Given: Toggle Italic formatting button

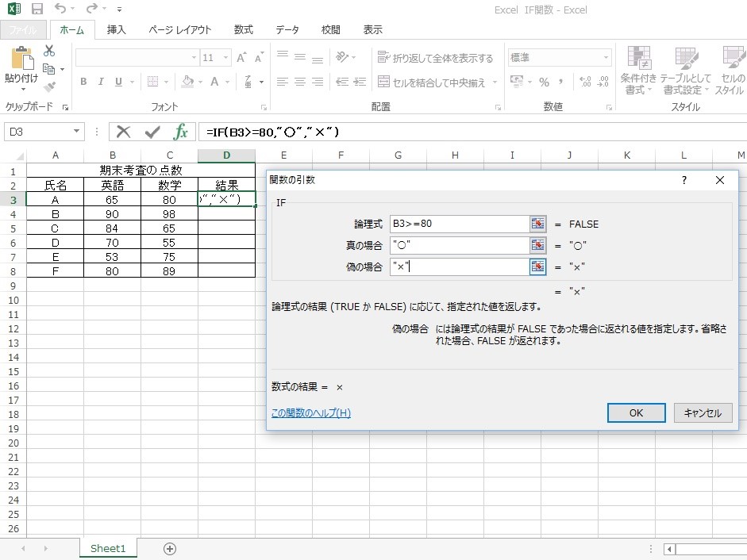Looking at the screenshot, I should 102,82.
